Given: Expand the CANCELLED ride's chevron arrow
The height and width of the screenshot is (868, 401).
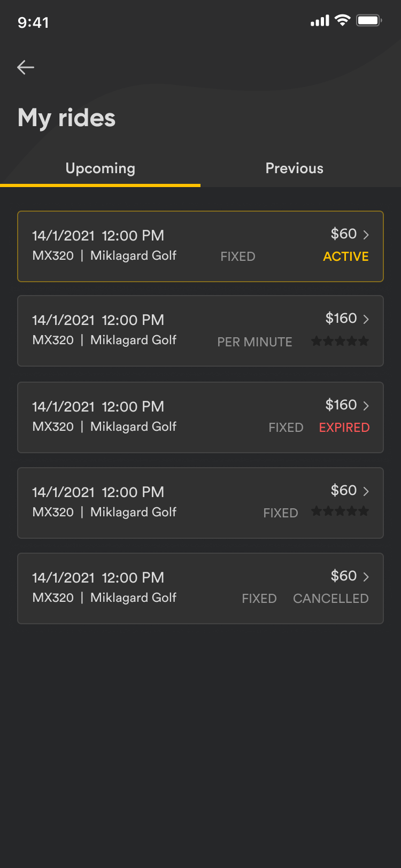Looking at the screenshot, I should (366, 577).
